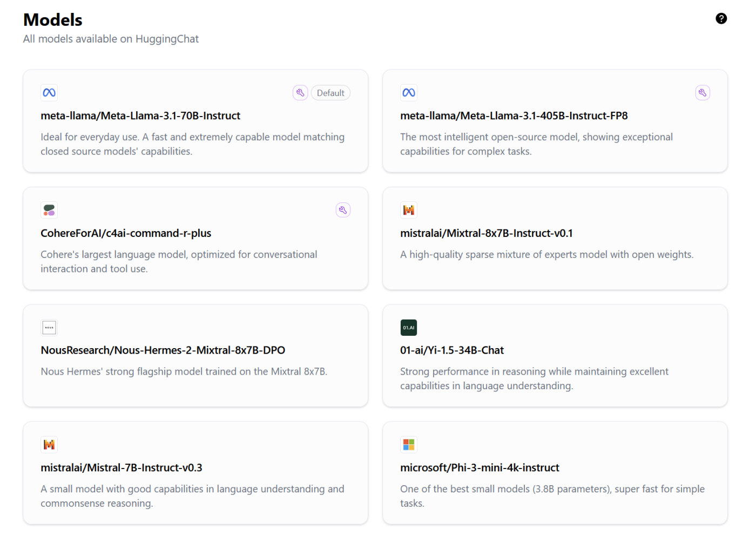Image resolution: width=756 pixels, height=543 pixels.
Task: Click the 01.AI logo icon
Action: (409, 328)
